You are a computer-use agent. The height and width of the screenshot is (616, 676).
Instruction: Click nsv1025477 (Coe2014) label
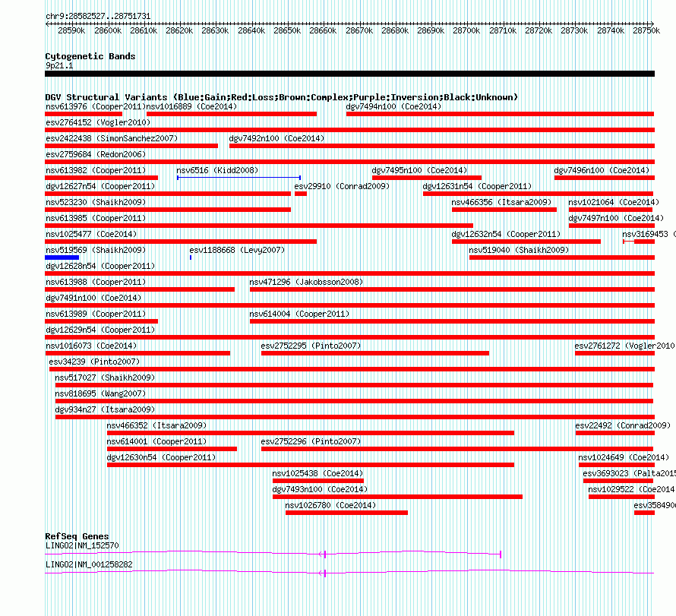coord(91,234)
